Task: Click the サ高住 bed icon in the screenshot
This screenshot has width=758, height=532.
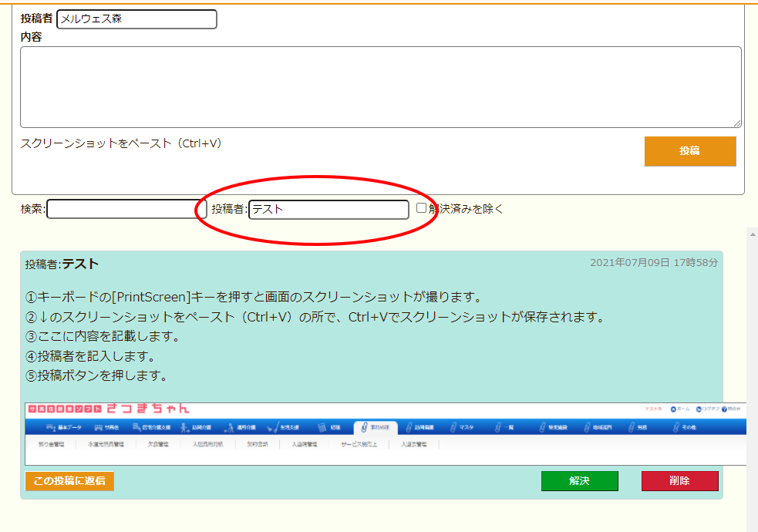Action: pyautogui.click(x=99, y=426)
